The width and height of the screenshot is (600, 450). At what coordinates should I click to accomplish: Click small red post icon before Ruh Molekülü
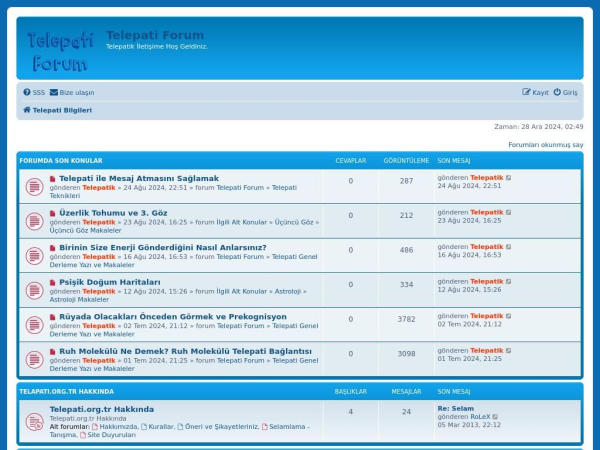[52, 352]
